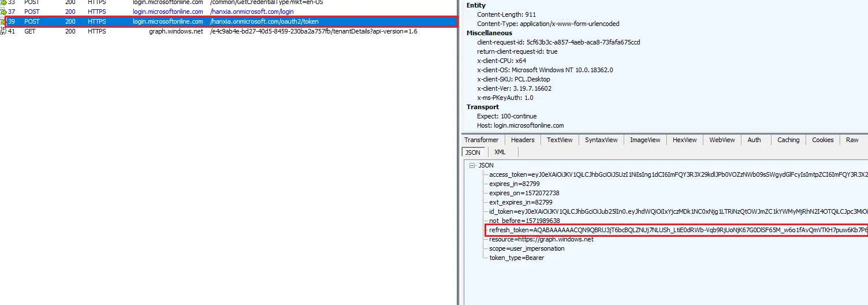Open the Transformer response tab
Screen dimensions: 868x305
click(x=481, y=140)
